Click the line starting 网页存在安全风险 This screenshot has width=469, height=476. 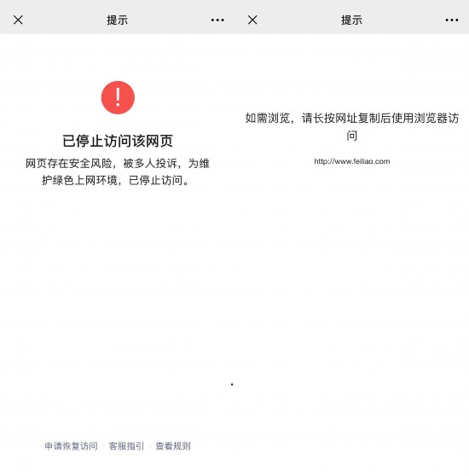pos(118,163)
